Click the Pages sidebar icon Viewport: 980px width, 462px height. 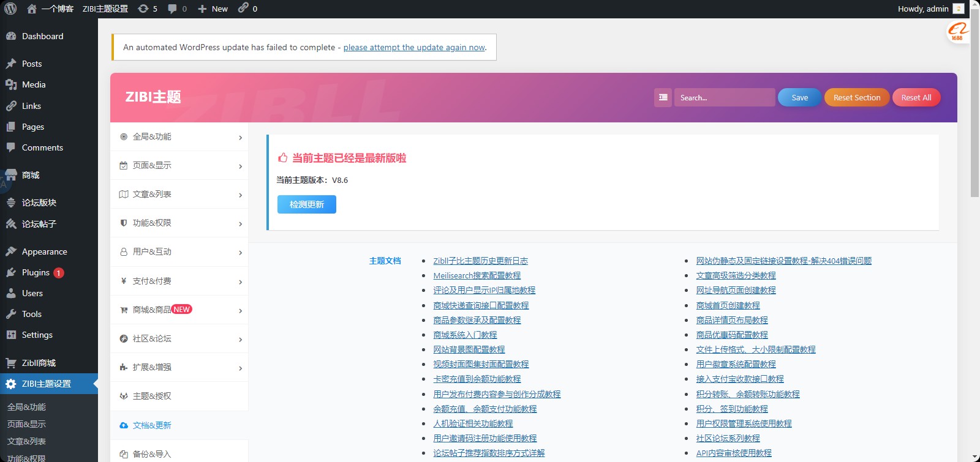coord(11,127)
